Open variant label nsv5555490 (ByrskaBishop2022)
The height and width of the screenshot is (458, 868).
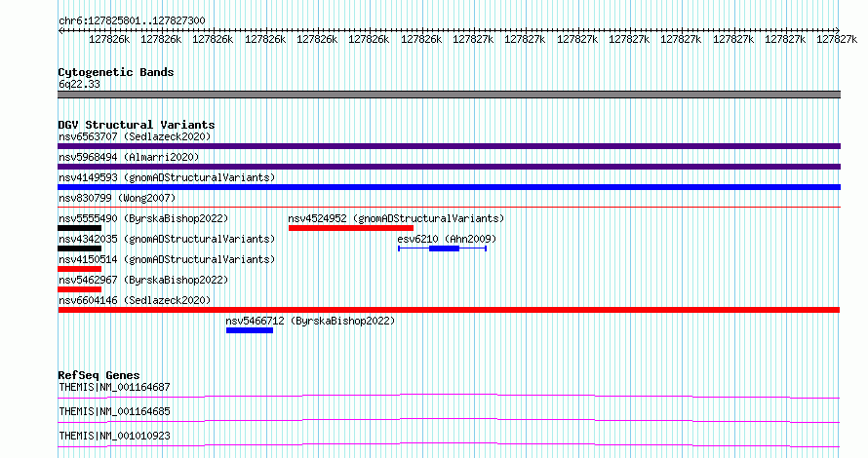pos(143,218)
